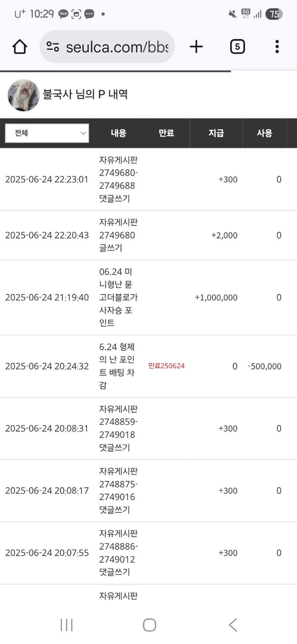Open tab switcher showing 5 tabs
The image size is (297, 644).
click(237, 47)
